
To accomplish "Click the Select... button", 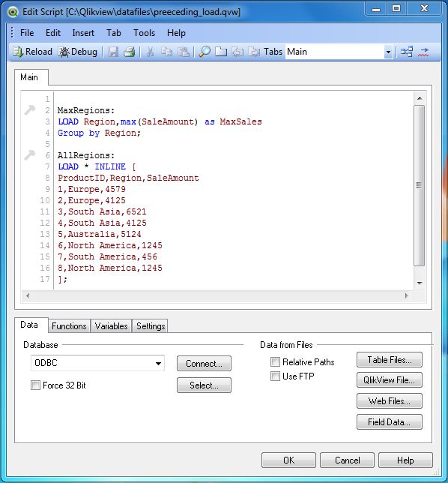I will point(204,385).
